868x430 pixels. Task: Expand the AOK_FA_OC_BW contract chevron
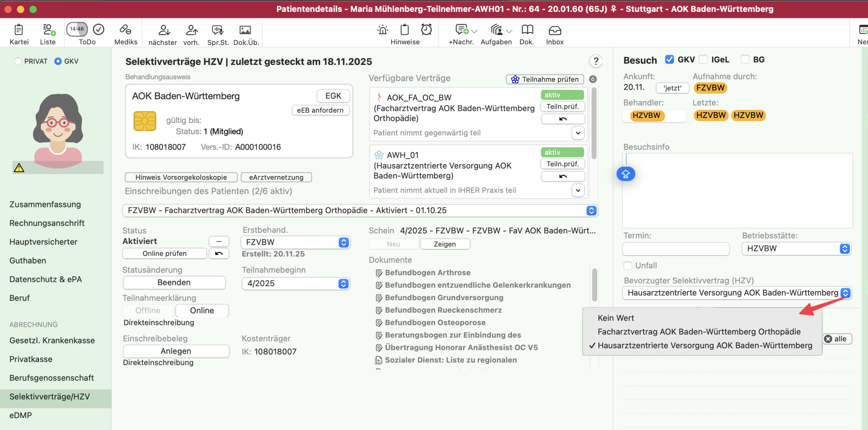coord(578,133)
